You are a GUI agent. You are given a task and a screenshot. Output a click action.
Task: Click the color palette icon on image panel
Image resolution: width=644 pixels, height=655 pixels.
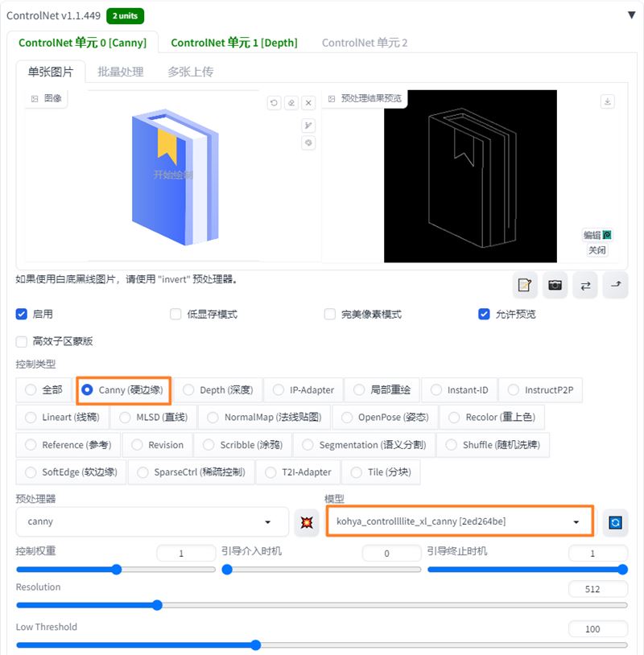pyautogui.click(x=308, y=143)
